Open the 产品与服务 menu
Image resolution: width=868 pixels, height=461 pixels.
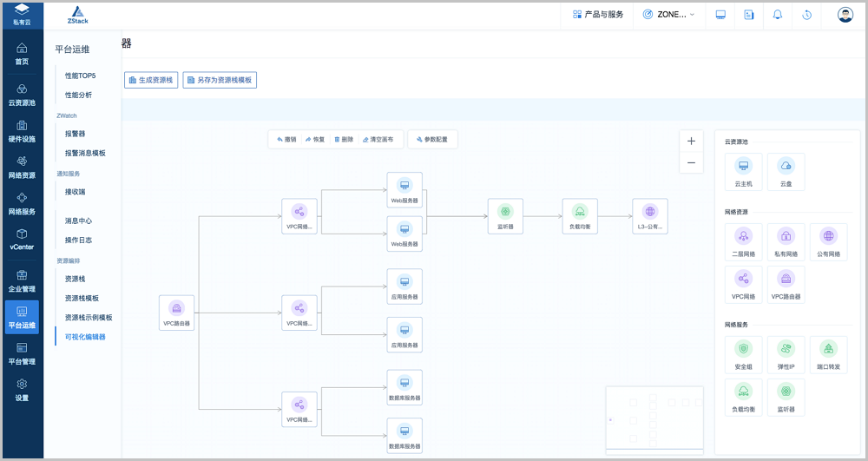[x=598, y=15]
